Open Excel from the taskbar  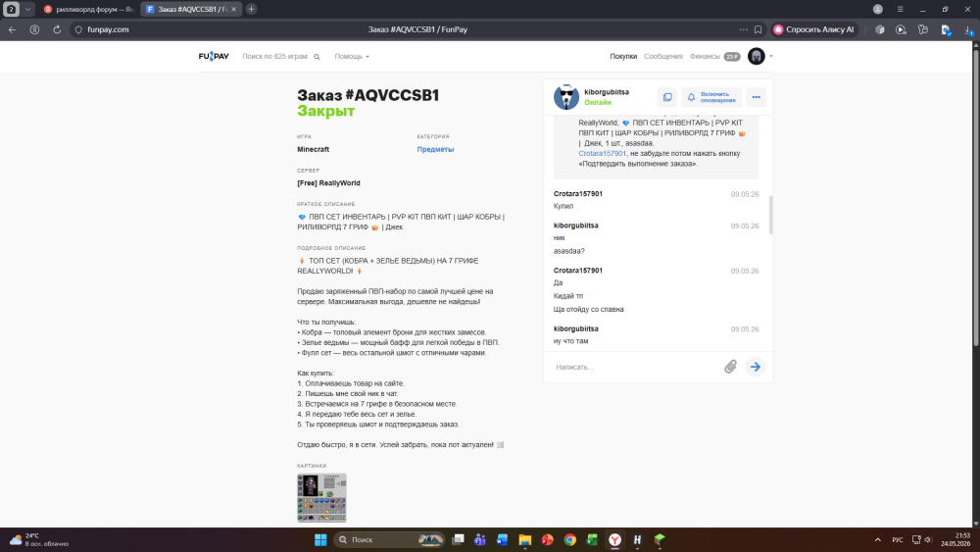point(592,540)
